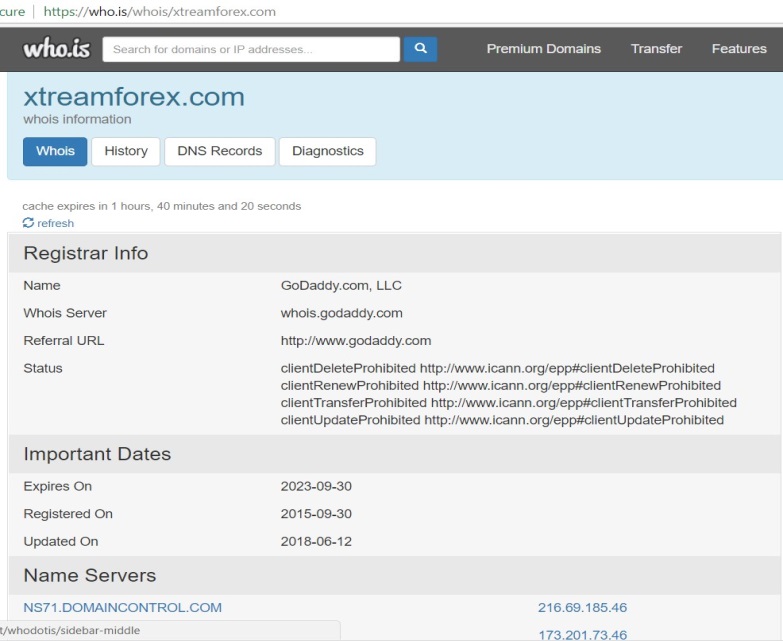Viewport: 783px width, 641px height.
Task: Click the xtreamforex.com heading
Action: click(134, 97)
